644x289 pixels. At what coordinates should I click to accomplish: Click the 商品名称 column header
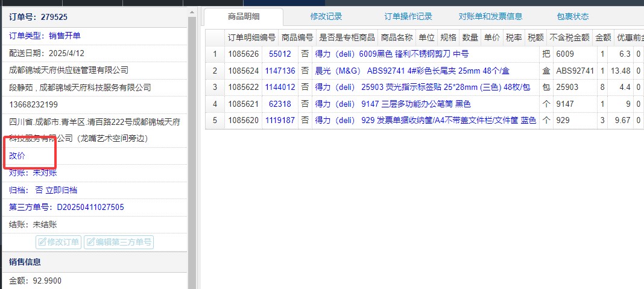click(397, 38)
